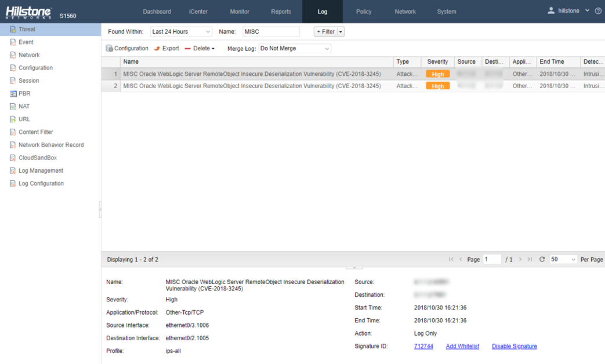Open the Reports tab

pos(281,12)
